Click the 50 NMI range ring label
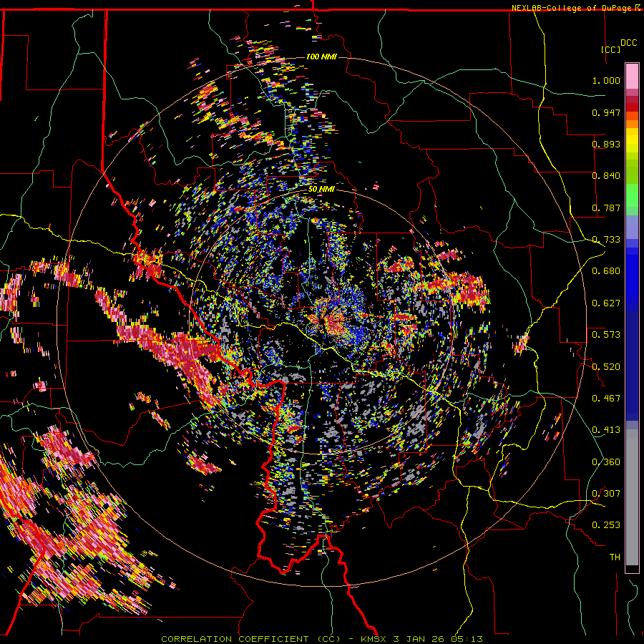644x644 pixels. pyautogui.click(x=321, y=190)
